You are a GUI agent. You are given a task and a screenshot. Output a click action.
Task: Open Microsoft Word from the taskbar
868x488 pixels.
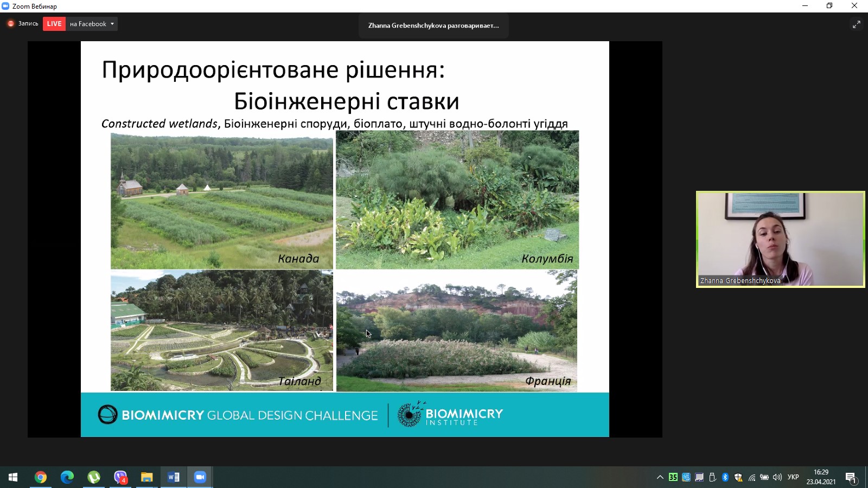174,478
